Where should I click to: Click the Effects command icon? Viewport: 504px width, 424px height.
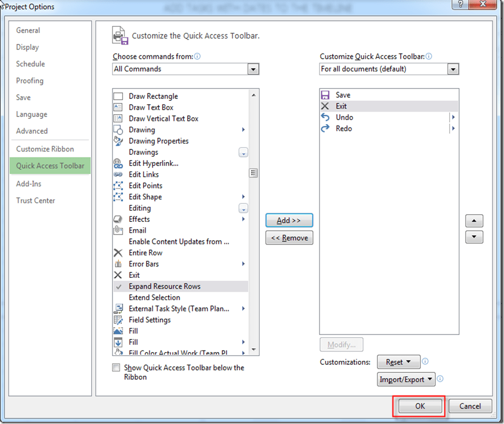[118, 219]
